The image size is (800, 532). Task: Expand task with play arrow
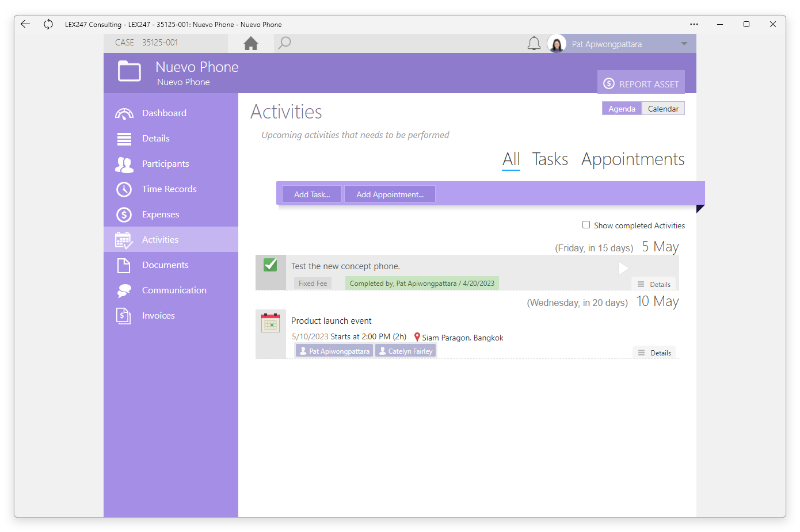pos(623,268)
